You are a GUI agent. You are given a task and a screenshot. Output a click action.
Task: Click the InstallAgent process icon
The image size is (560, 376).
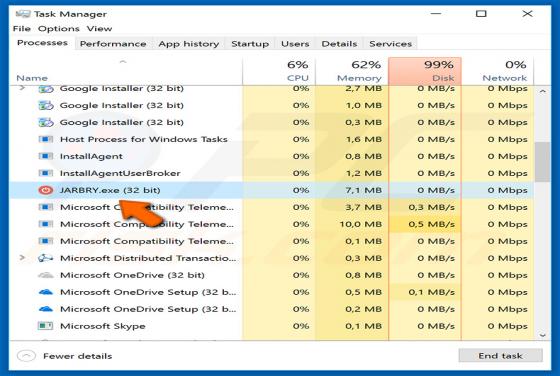point(46,156)
